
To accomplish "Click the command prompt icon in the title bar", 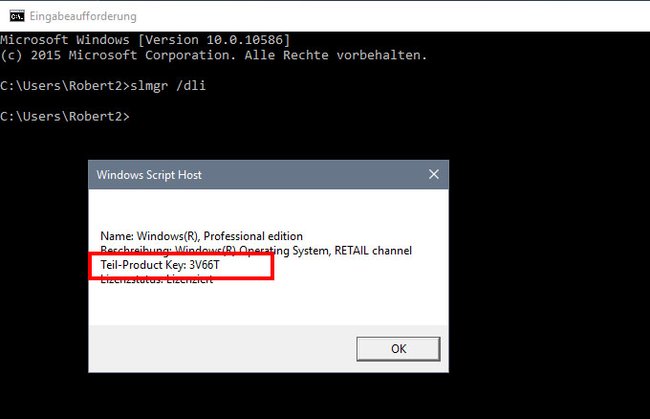I will coord(17,16).
